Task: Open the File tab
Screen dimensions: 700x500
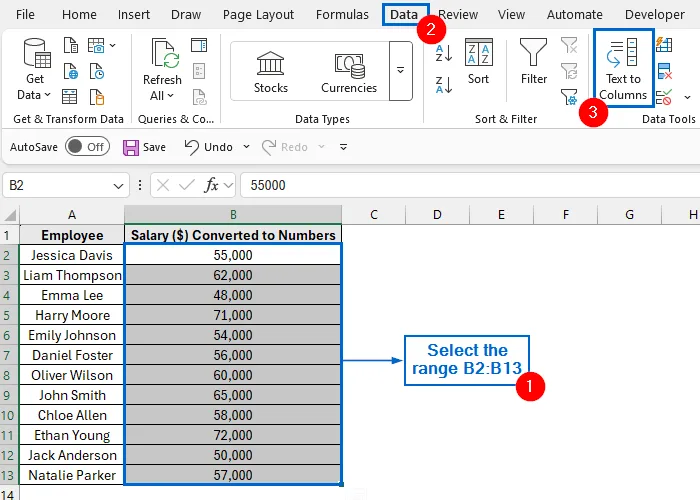Action: [x=25, y=15]
